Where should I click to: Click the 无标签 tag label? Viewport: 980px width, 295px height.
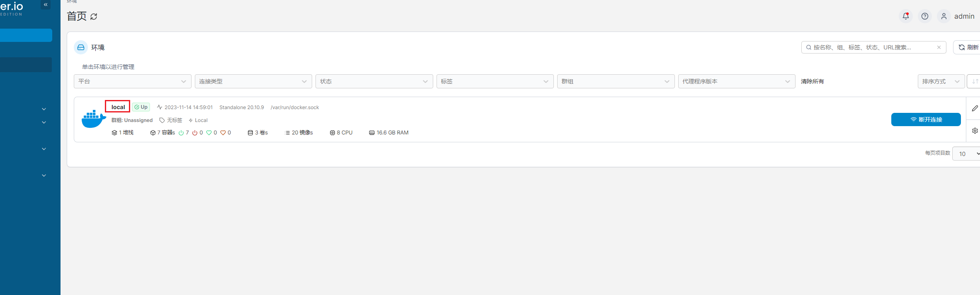pos(171,120)
